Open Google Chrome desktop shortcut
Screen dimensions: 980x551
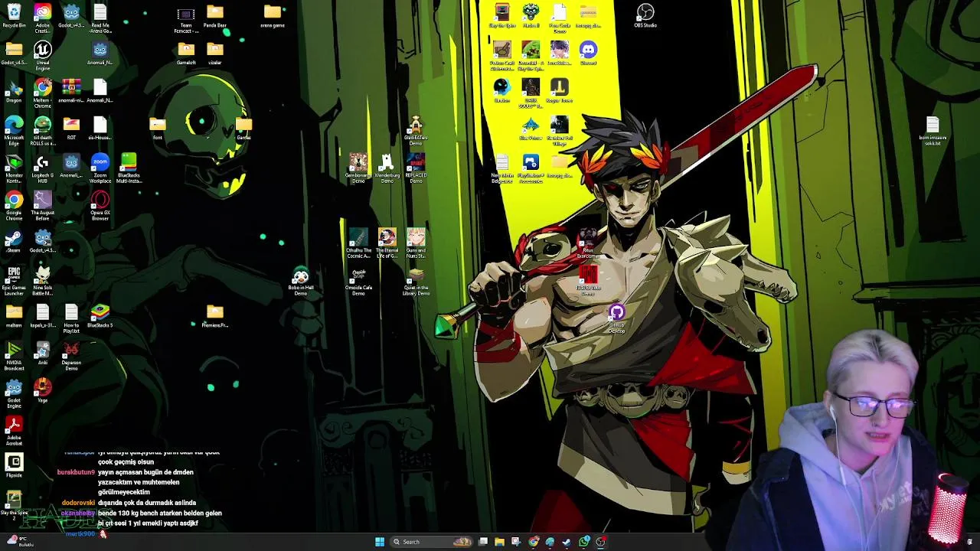coord(14,206)
